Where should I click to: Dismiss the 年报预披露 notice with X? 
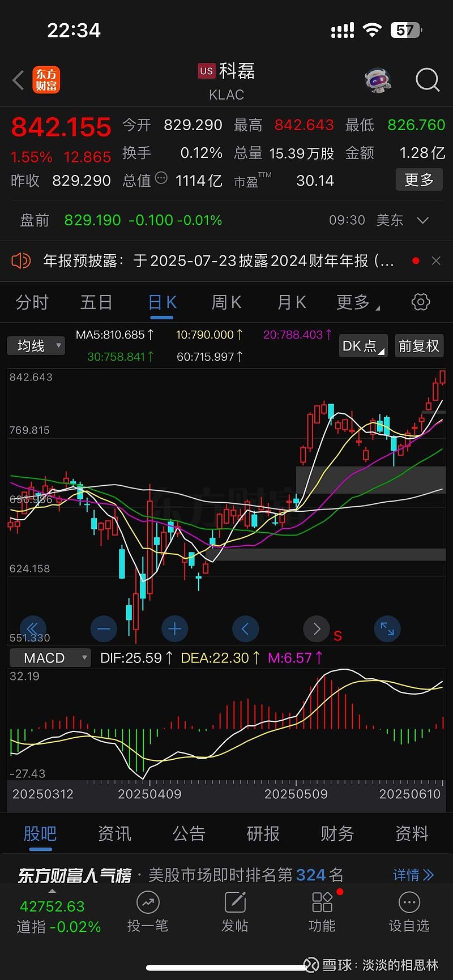[436, 260]
